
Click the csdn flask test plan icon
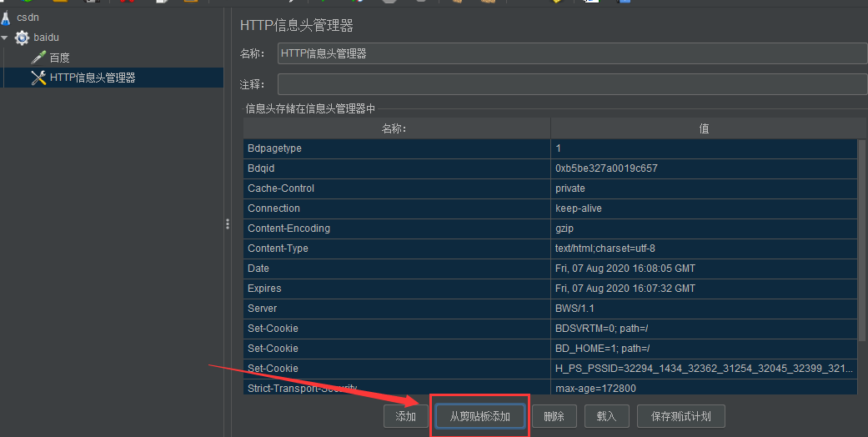6,18
